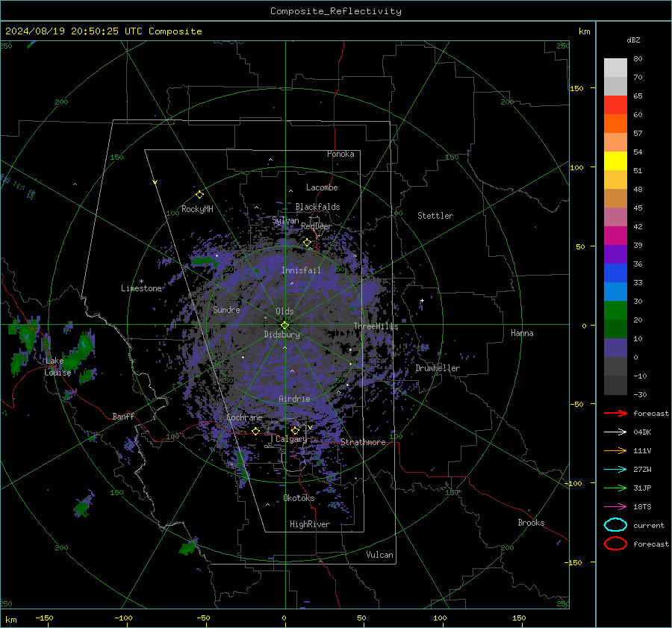The image size is (672, 628).
Task: Click the 04DK legend label text
Action: [642, 432]
